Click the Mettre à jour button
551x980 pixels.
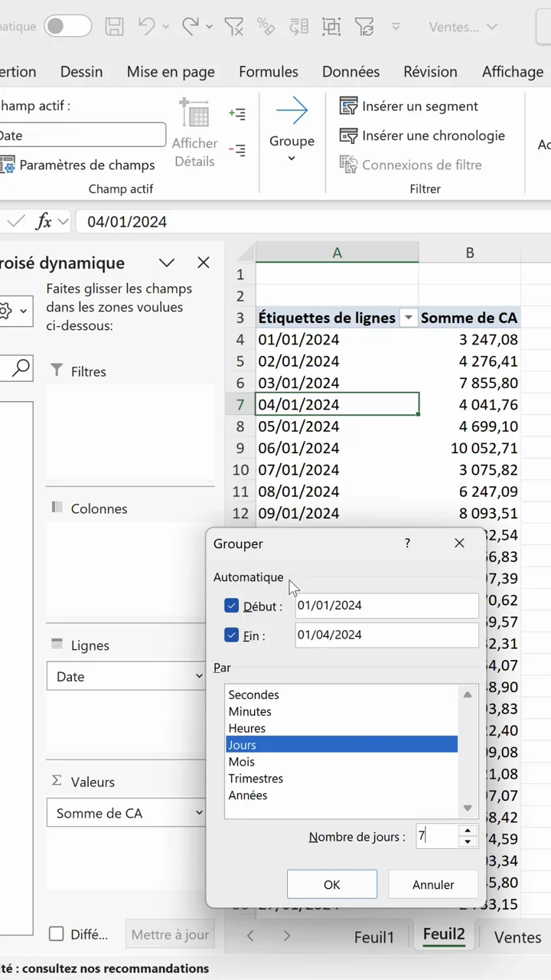pos(170,934)
